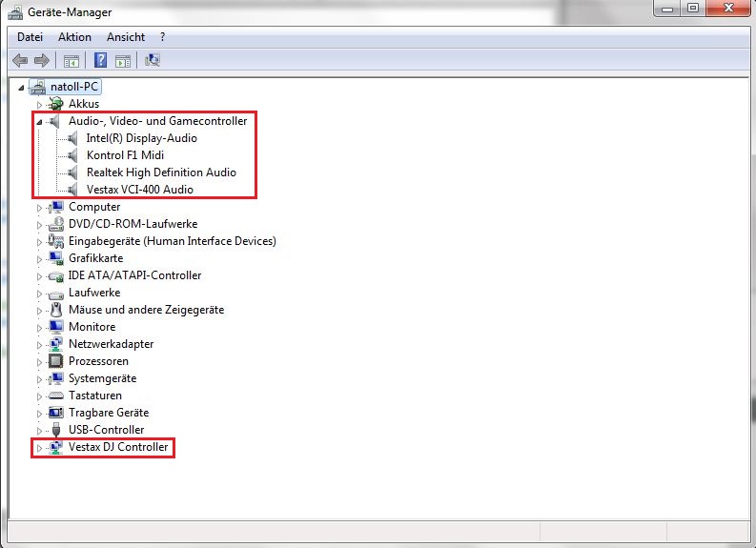The image size is (756, 548).
Task: Open the Datei menu
Action: click(30, 37)
